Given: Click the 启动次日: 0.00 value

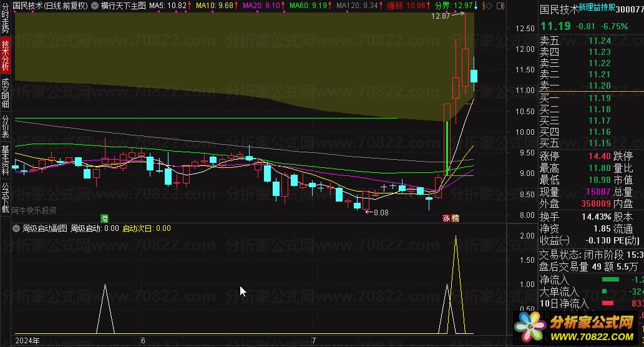Looking at the screenshot, I should click(x=147, y=228).
